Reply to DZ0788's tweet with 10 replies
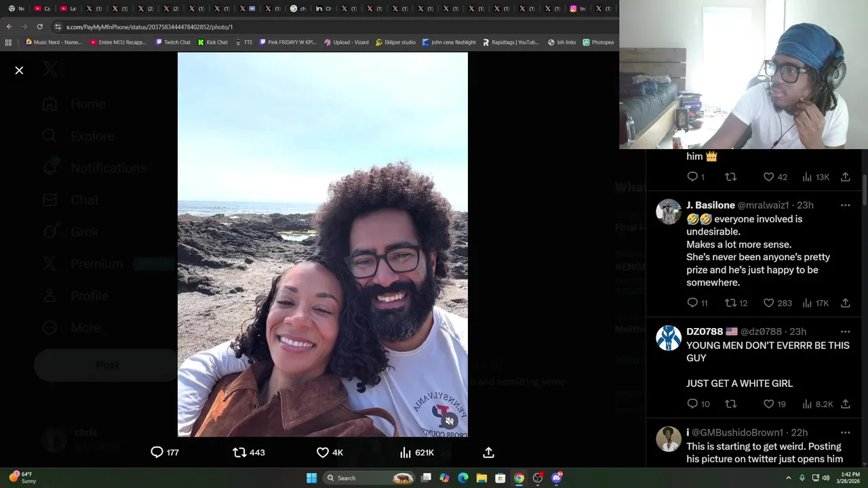Viewport: 868px width, 488px height. 698,404
